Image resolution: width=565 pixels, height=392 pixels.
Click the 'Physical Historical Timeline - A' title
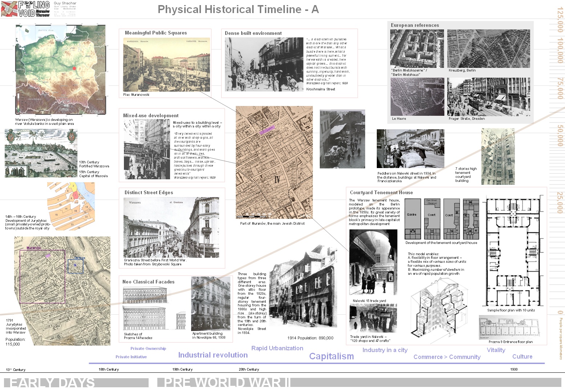238,9
